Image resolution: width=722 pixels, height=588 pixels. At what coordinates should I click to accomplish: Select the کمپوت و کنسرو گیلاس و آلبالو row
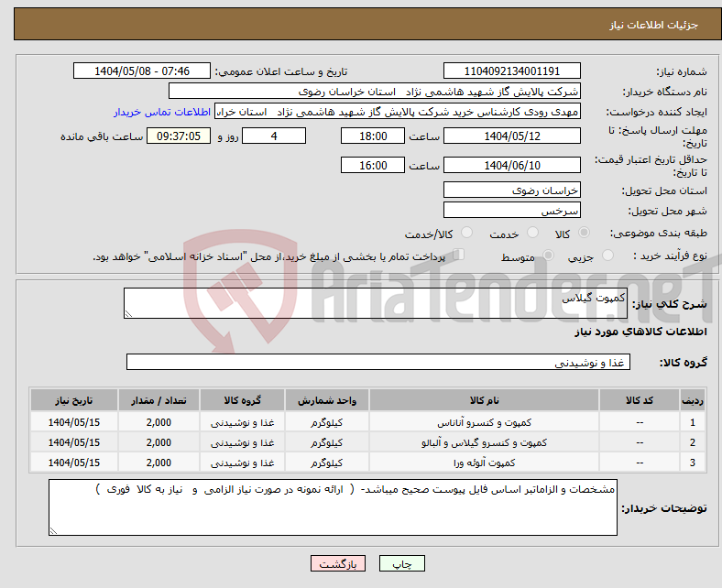tap(367, 442)
